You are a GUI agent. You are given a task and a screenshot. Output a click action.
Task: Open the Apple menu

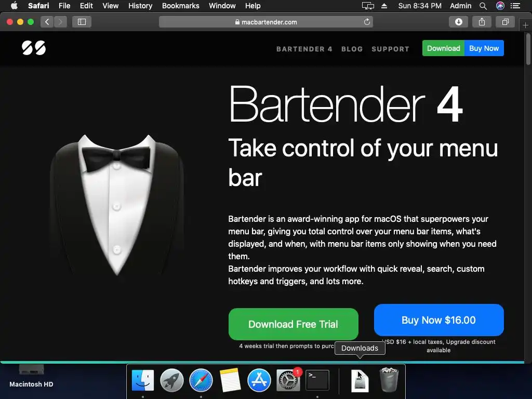click(x=14, y=6)
